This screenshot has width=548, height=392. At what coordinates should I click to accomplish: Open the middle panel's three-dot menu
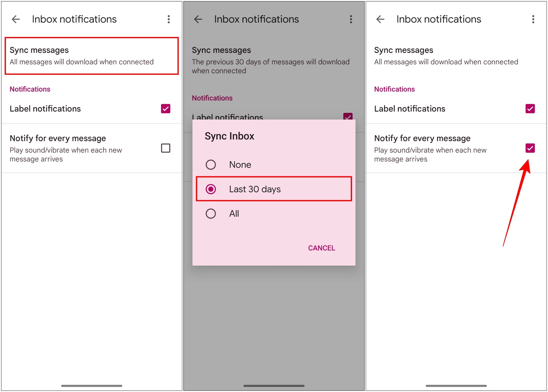[351, 19]
